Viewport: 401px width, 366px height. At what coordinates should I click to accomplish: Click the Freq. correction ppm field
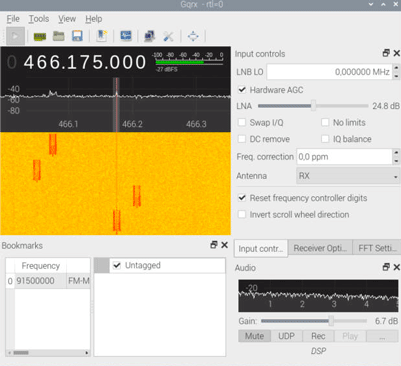(x=344, y=157)
